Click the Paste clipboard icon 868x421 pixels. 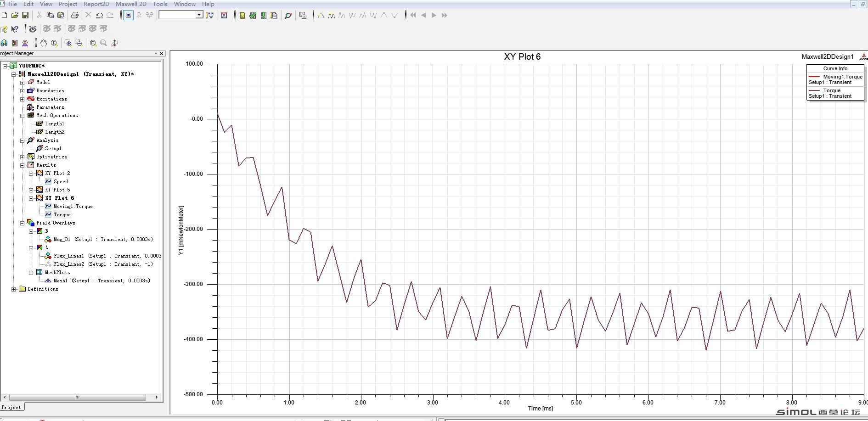(x=61, y=15)
